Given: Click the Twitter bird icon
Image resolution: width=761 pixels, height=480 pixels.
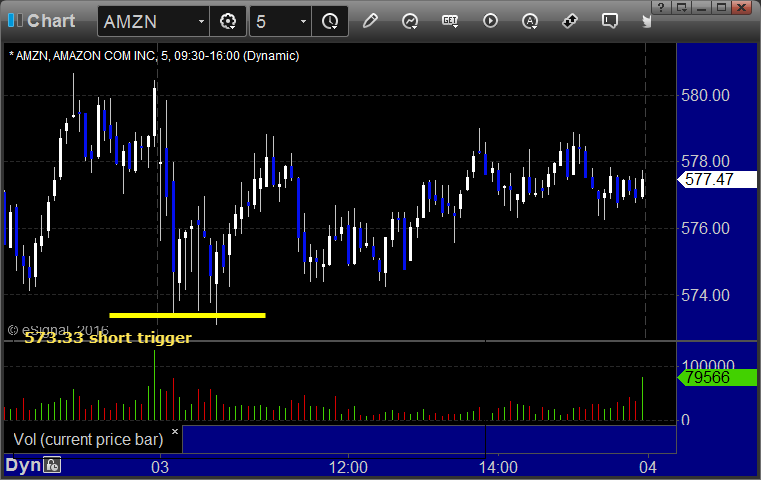Looking at the screenshot, I should 646,21.
